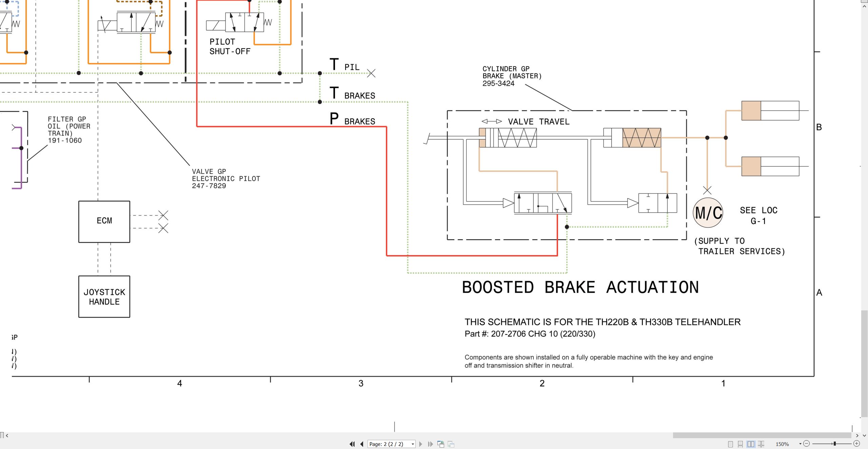Click the TH220B & TH330B schematic note
Image resolution: width=868 pixels, height=449 pixels.
click(603, 322)
